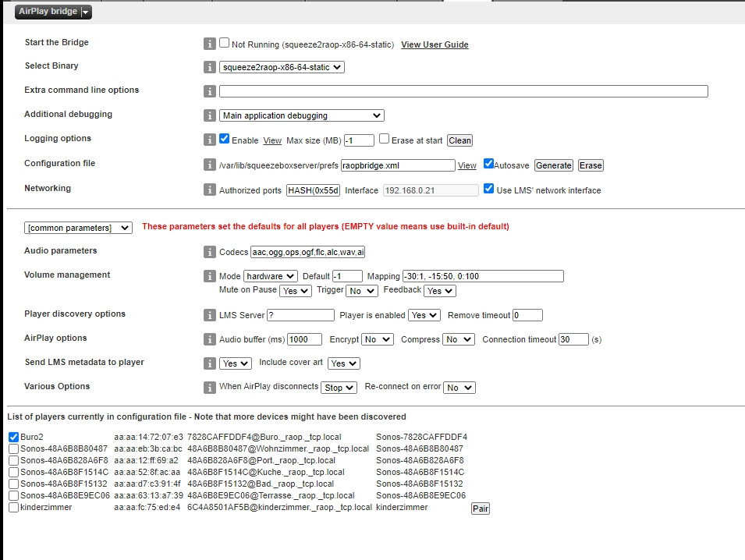Open the Additional debugging dropdown
The width and height of the screenshot is (745, 560).
tap(302, 115)
